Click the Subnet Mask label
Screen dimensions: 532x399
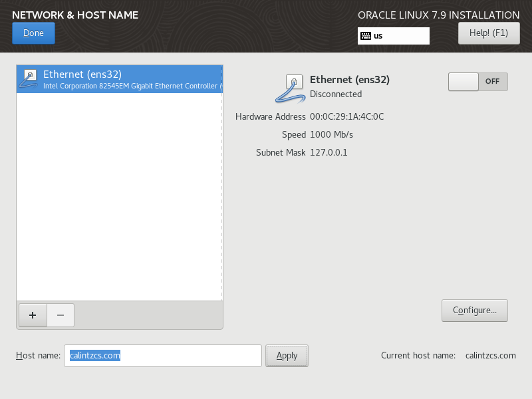pyautogui.click(x=281, y=153)
